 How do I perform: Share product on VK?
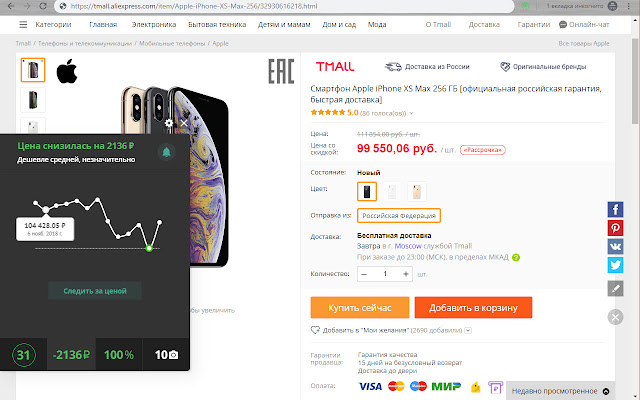pyautogui.click(x=615, y=247)
